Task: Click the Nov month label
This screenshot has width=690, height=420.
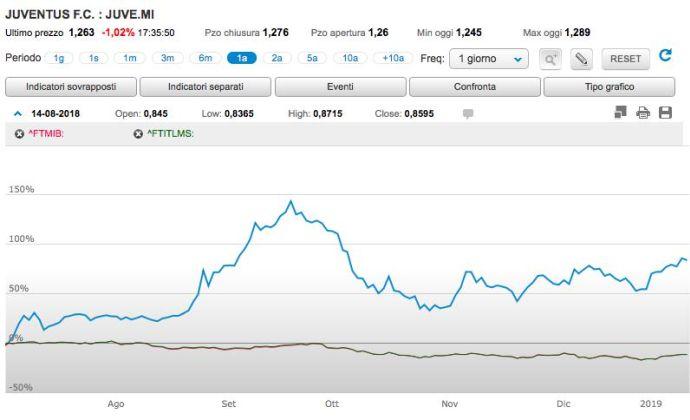Action: click(x=449, y=404)
